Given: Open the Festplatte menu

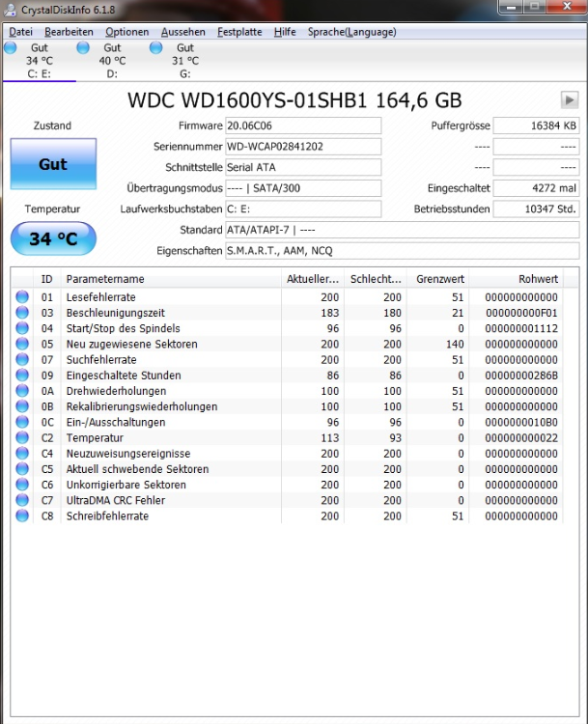Looking at the screenshot, I should [x=239, y=32].
